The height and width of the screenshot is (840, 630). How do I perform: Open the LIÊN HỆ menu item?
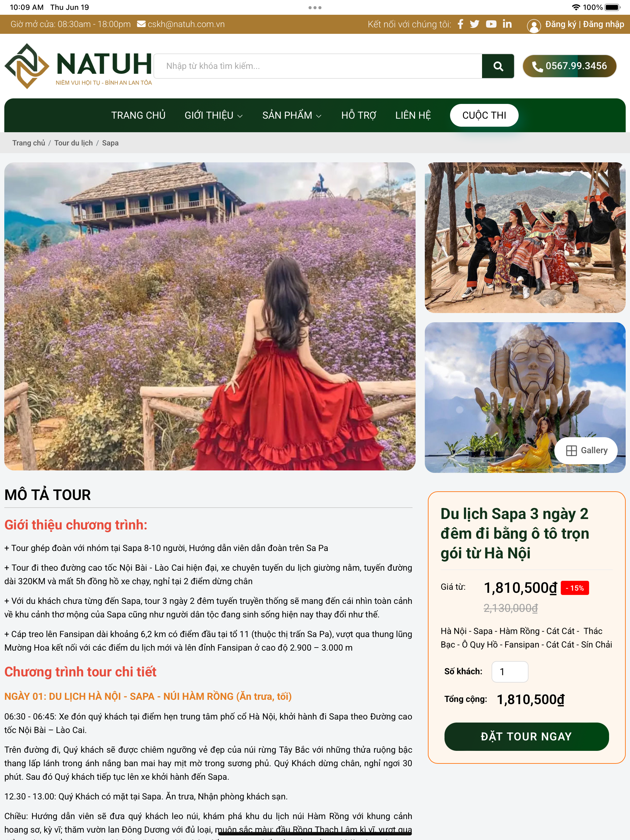pos(413,115)
